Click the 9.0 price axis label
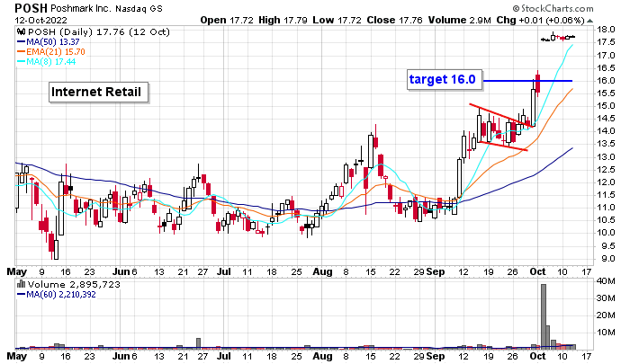This screenshot has width=630, height=364. point(606,259)
